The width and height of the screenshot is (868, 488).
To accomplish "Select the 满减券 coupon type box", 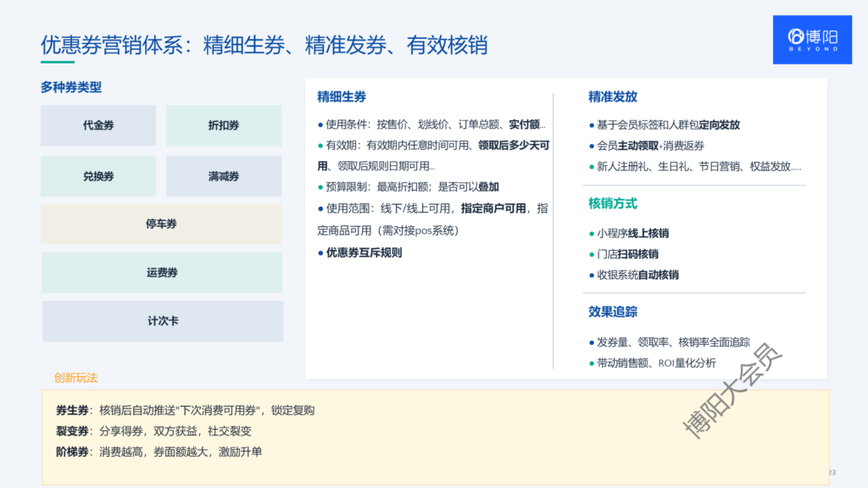I will pyautogui.click(x=224, y=176).
